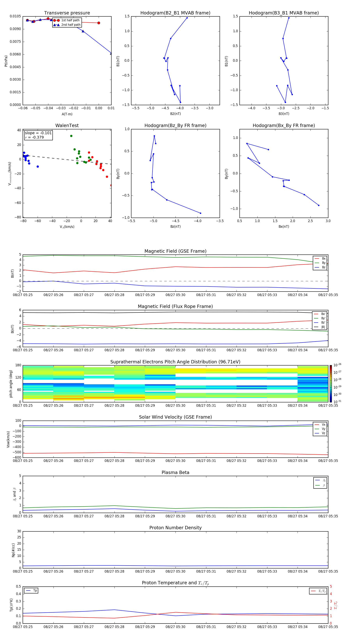The image size is (351, 644).
Task: Click the red marker at A=0.00 in Transverse pressure
Action: 99,23
